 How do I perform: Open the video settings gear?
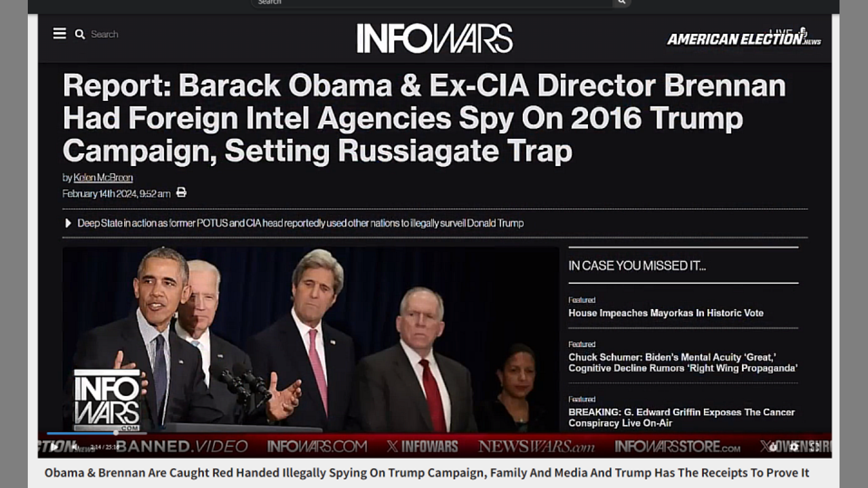coord(794,447)
